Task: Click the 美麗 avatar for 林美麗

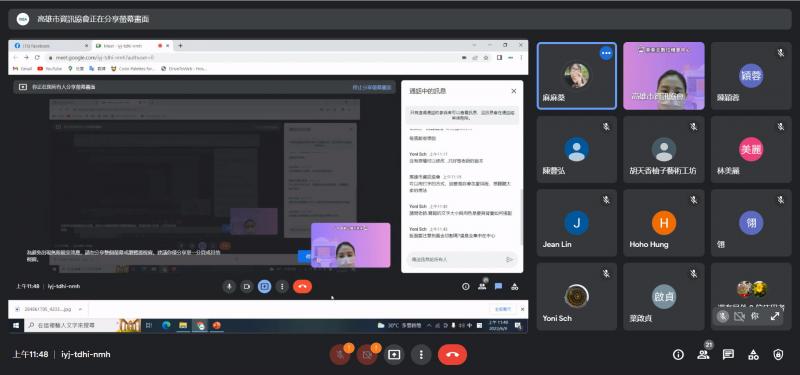Action: point(751,149)
